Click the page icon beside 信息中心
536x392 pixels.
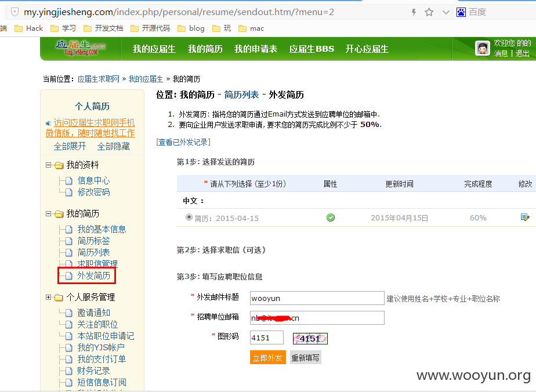(x=68, y=180)
